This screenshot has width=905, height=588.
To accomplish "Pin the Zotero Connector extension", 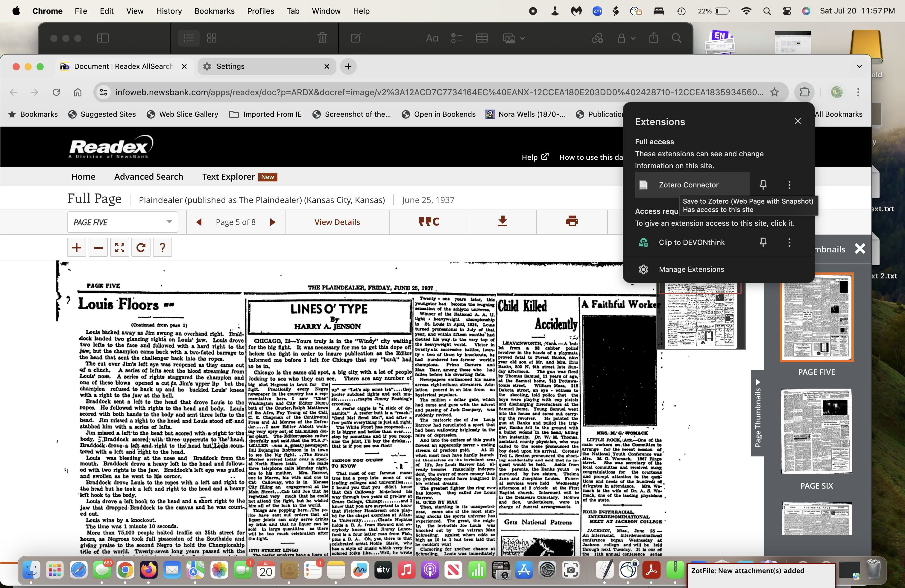I will [763, 185].
